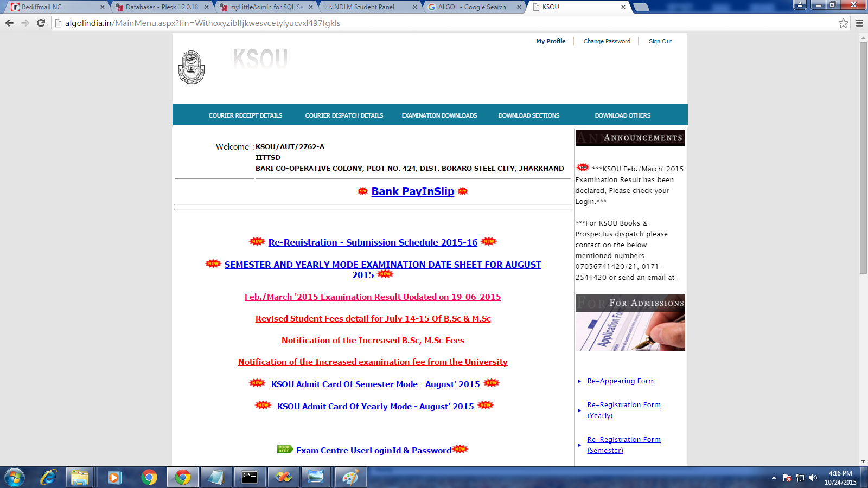Click the Windows Start orb

(14, 477)
